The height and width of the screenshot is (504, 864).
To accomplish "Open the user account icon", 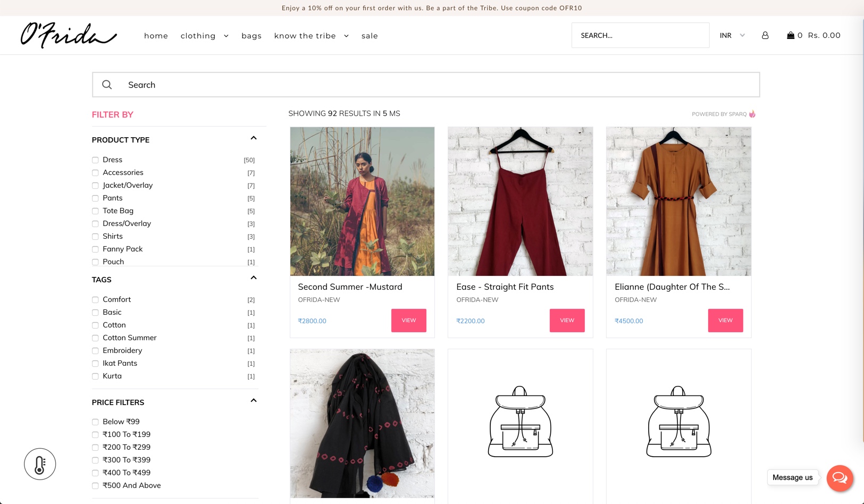I will [766, 35].
